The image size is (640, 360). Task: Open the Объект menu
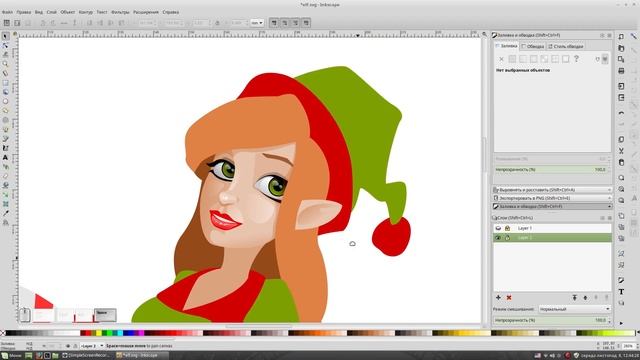[67, 12]
